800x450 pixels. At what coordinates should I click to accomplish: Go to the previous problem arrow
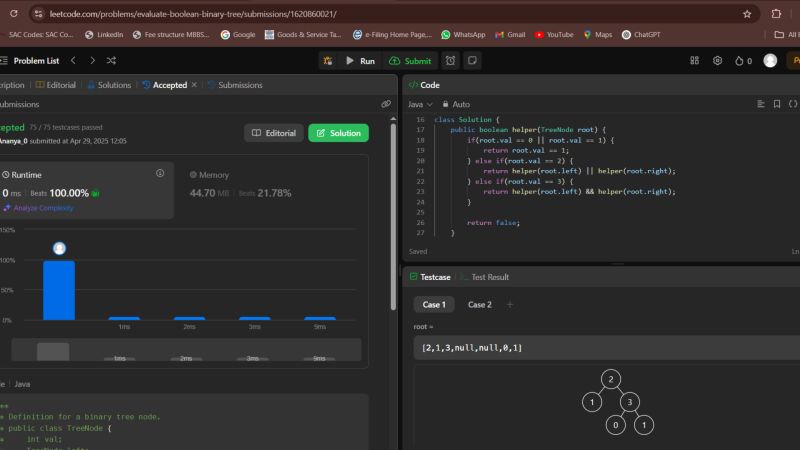coord(73,60)
